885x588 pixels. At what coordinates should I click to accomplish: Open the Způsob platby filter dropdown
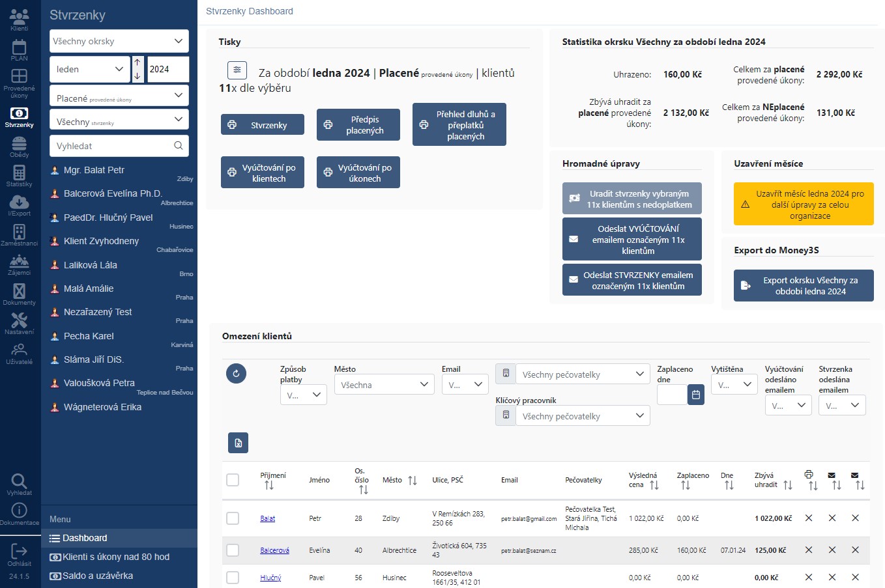[303, 395]
